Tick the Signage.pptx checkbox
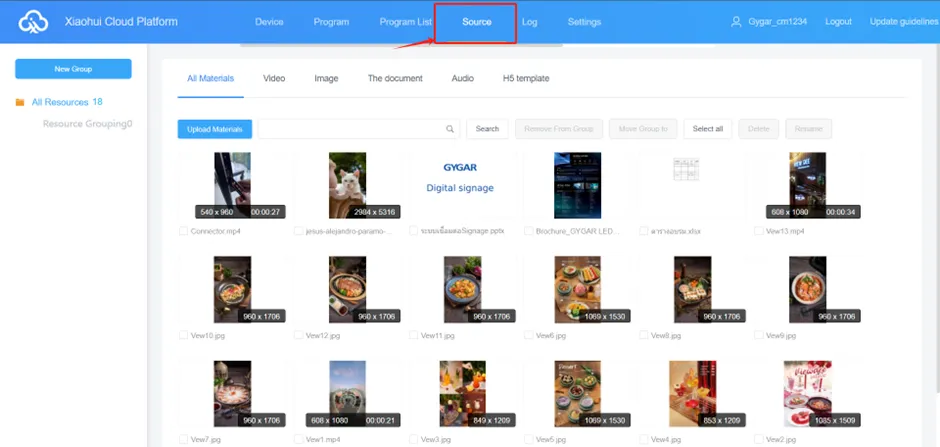This screenshot has height=447, width=940. pos(414,231)
